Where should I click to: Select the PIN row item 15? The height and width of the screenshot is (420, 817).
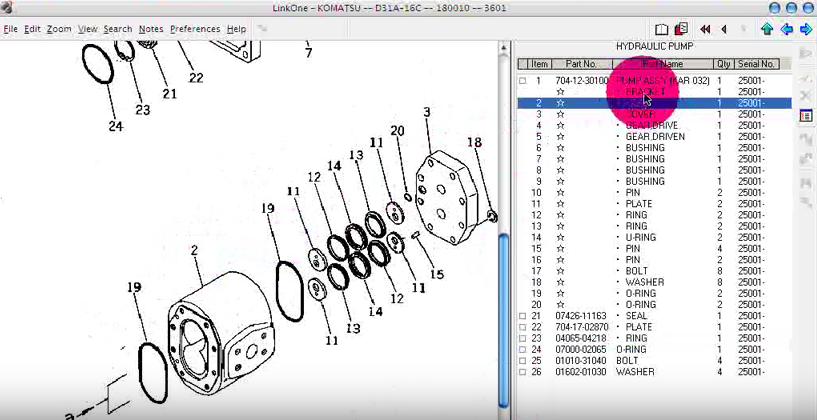coord(654,249)
